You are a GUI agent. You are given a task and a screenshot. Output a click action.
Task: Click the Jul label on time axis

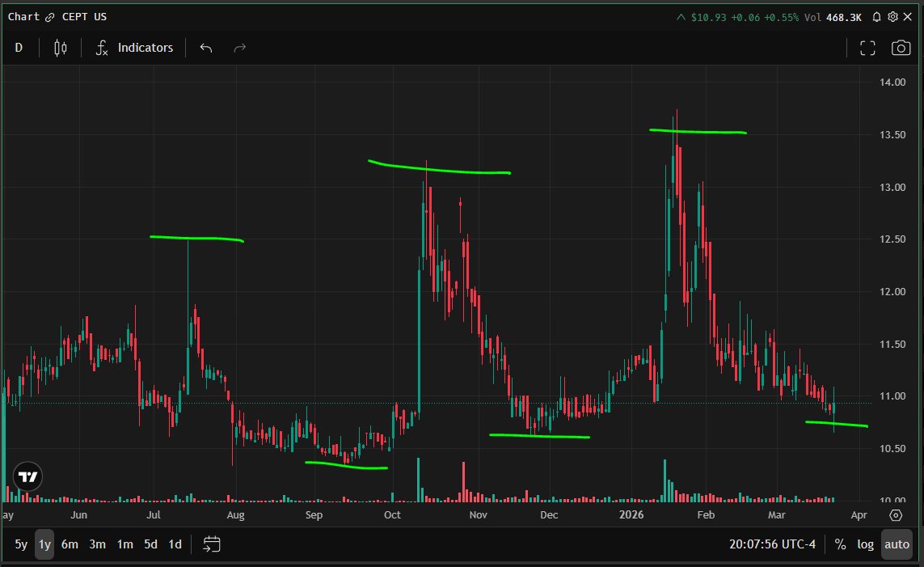click(x=154, y=515)
